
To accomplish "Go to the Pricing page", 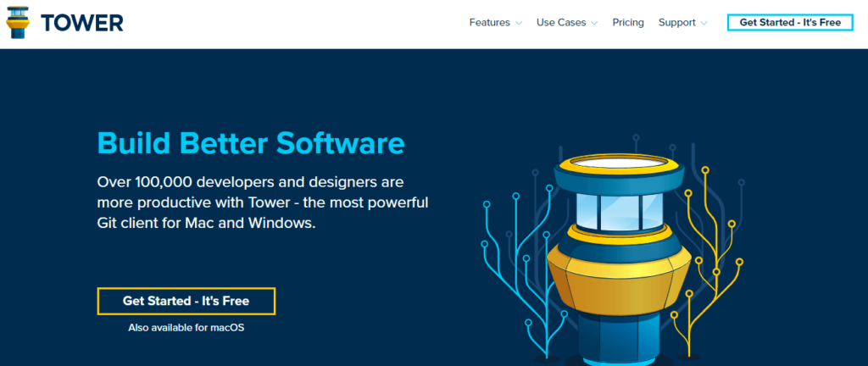I will [628, 23].
